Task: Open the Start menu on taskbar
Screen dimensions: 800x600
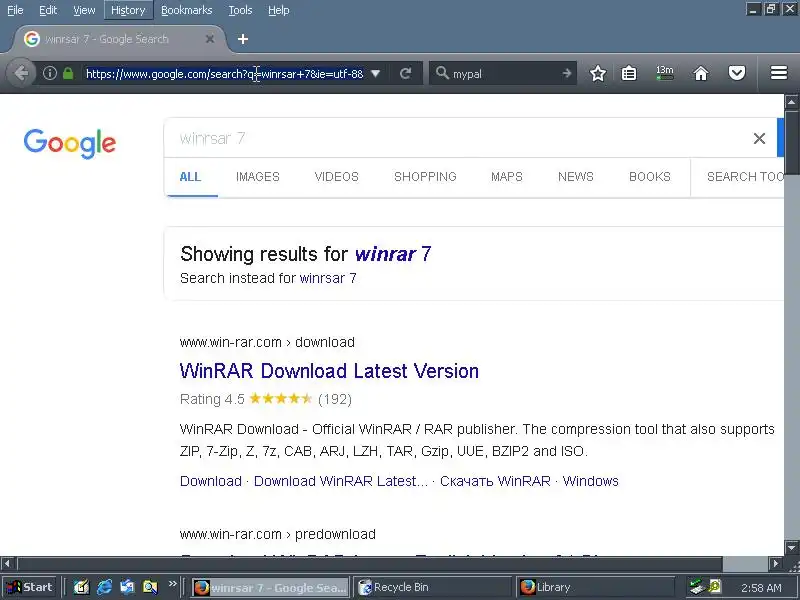Action: click(x=31, y=587)
